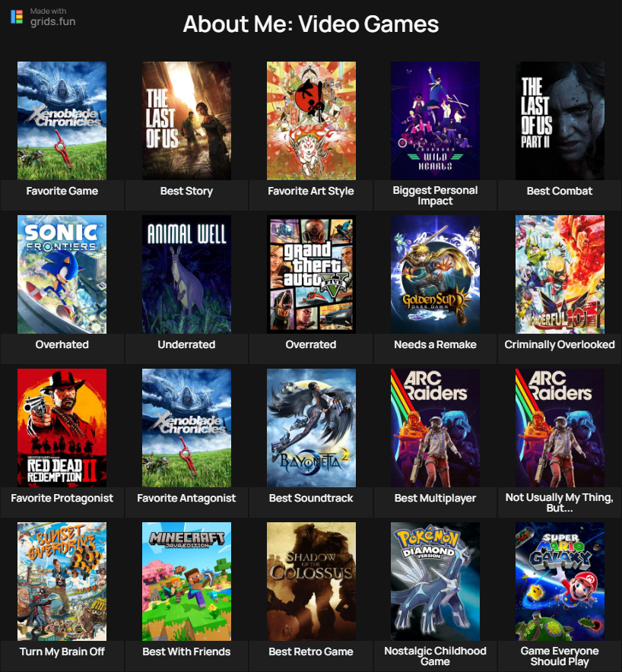The height and width of the screenshot is (672, 622).
Task: Open the Animal Well cover
Action: 186,274
